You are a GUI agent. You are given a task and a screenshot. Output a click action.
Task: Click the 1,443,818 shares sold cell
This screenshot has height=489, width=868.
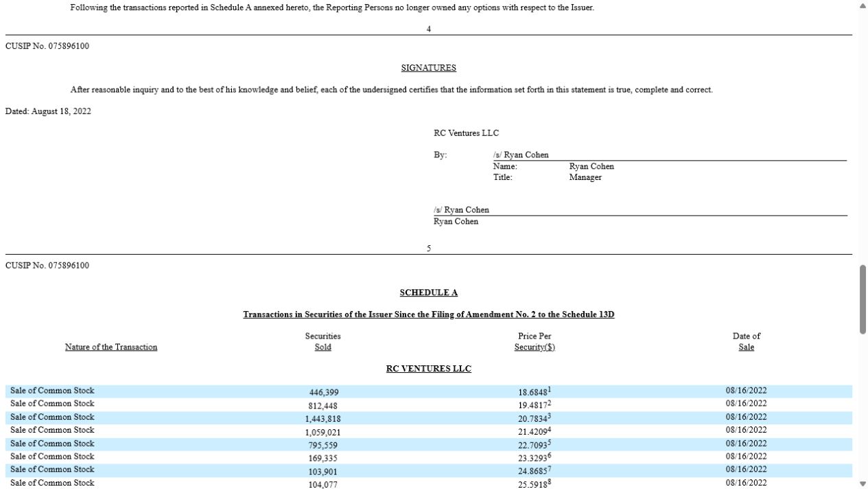[x=323, y=418]
